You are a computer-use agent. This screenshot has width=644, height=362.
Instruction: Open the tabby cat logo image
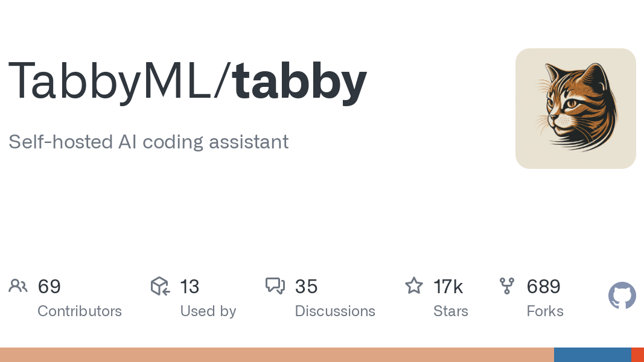(575, 109)
